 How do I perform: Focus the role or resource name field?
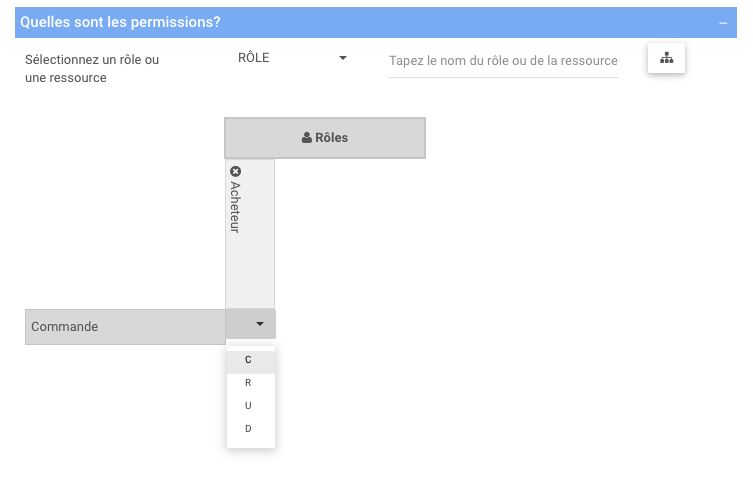coord(503,61)
